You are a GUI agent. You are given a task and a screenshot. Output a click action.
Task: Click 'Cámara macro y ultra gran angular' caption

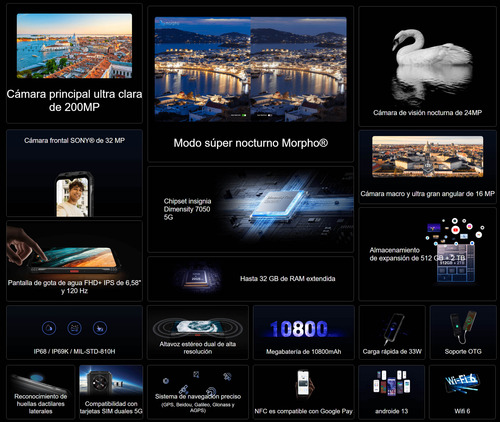click(427, 194)
